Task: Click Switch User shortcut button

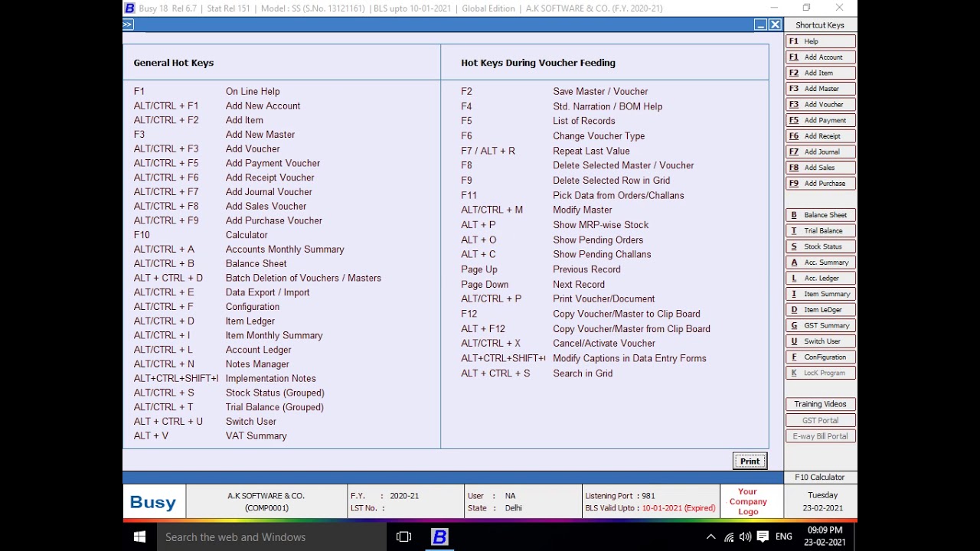Action: (x=820, y=341)
